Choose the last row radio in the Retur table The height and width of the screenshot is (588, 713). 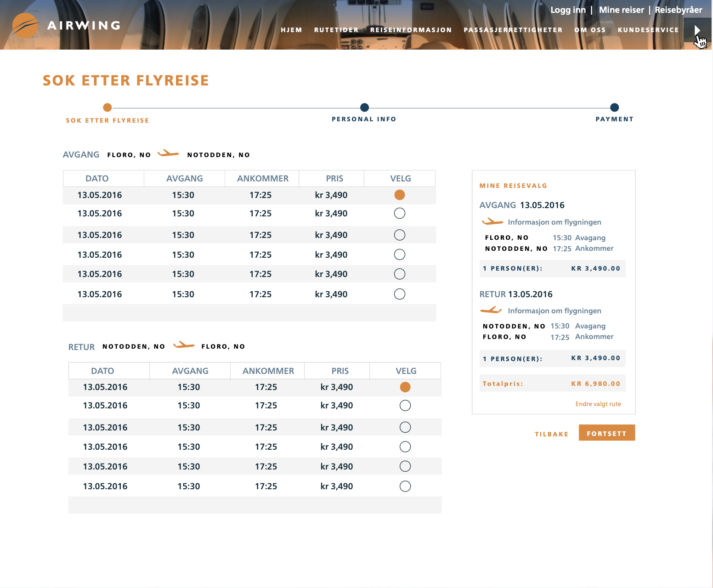(x=405, y=486)
